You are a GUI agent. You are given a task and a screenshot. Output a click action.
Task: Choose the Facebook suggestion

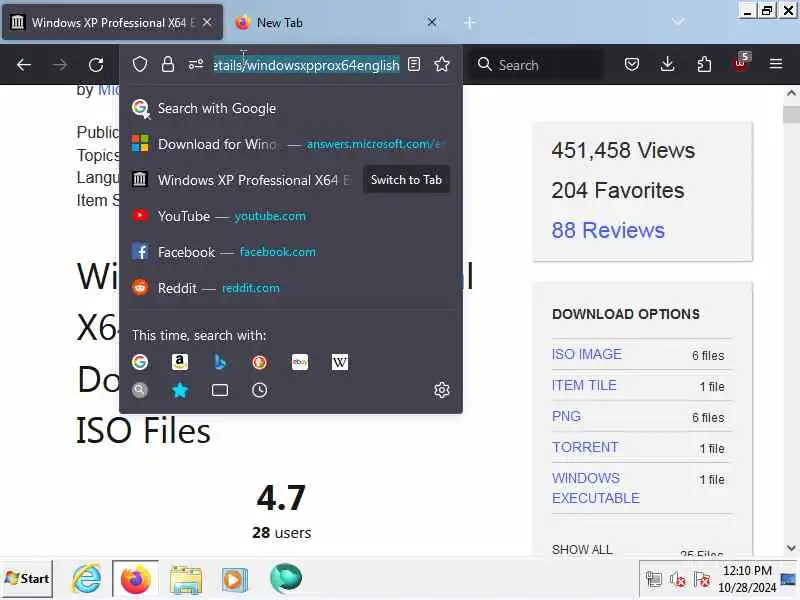(x=291, y=252)
